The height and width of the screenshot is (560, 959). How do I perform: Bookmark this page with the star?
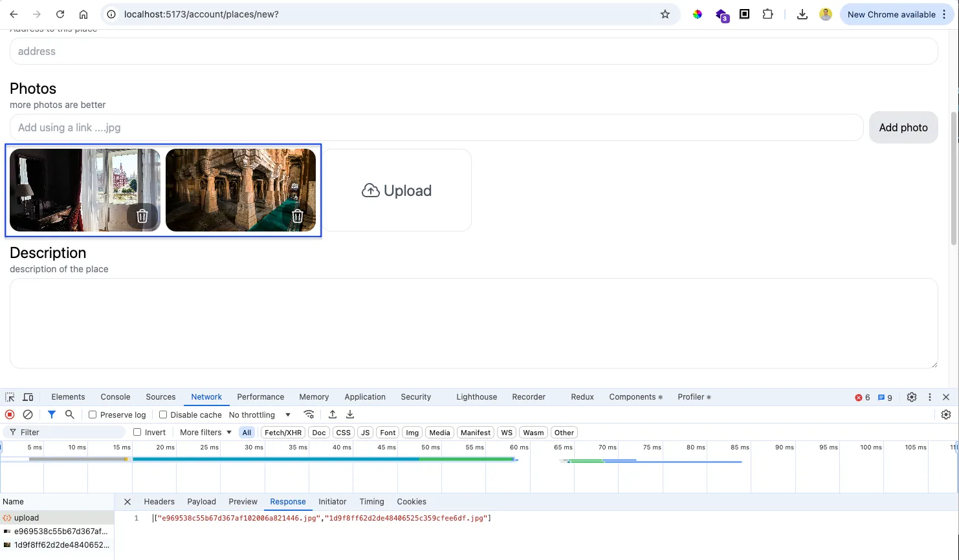tap(665, 14)
